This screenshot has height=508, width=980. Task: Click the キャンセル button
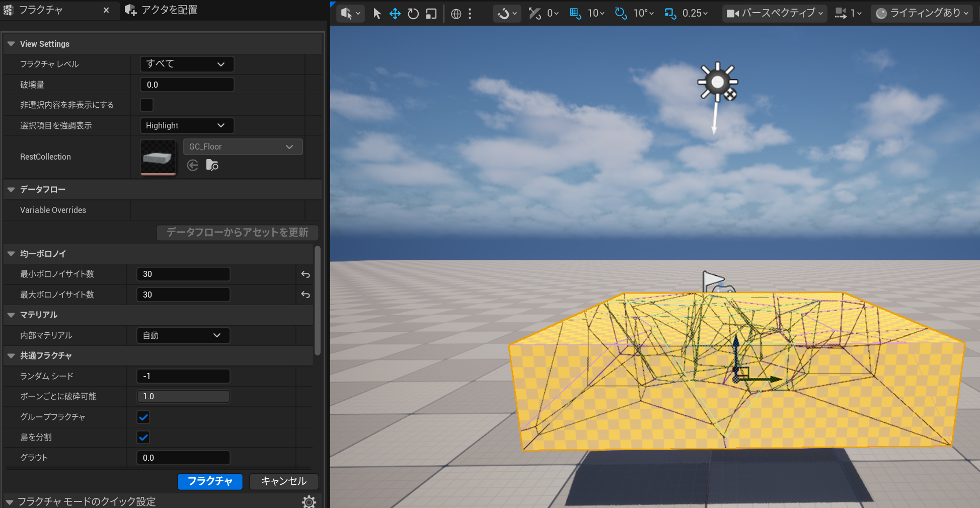[284, 481]
